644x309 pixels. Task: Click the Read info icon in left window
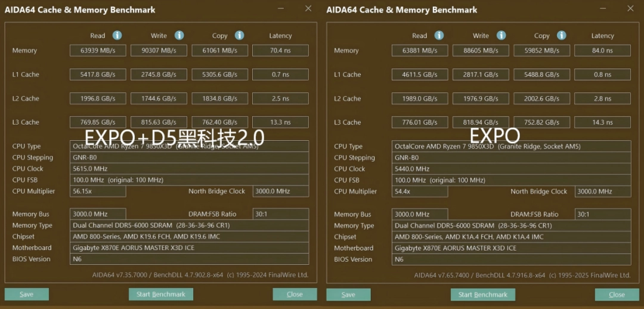[117, 36]
